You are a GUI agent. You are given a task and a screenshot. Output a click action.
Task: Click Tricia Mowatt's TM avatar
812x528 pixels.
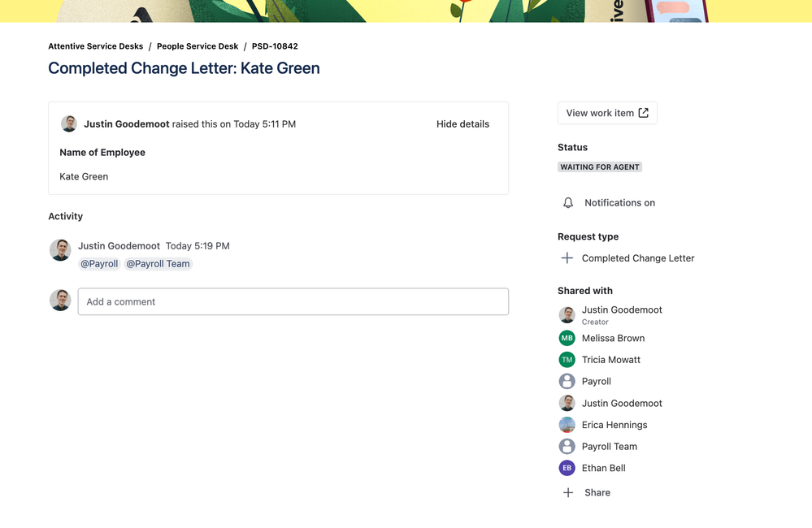(567, 359)
